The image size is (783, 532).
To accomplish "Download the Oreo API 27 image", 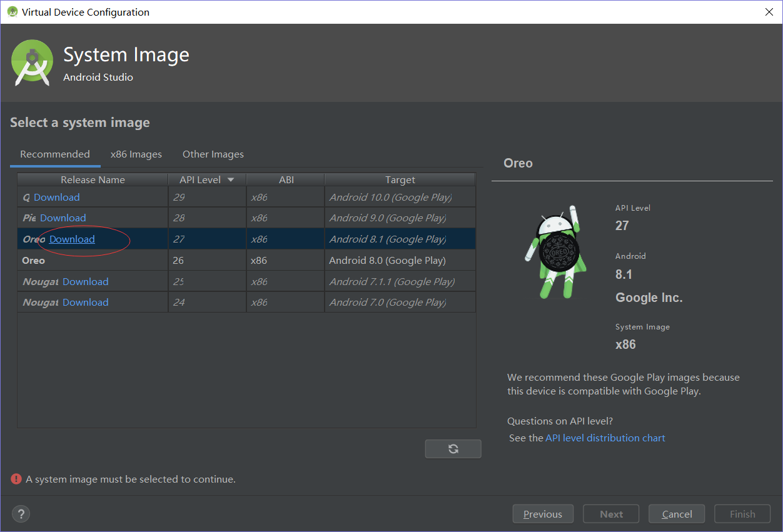I will [x=72, y=239].
